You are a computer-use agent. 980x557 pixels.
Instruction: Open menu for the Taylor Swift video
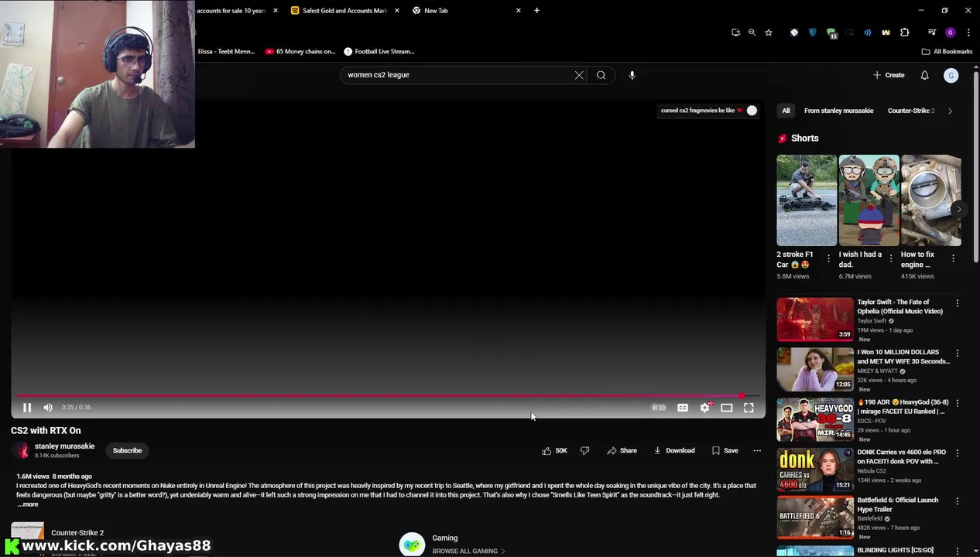(x=957, y=303)
